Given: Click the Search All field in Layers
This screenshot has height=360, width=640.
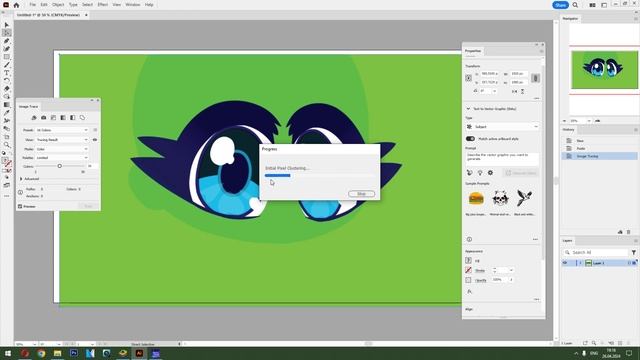Looking at the screenshot, I should coord(596,253).
